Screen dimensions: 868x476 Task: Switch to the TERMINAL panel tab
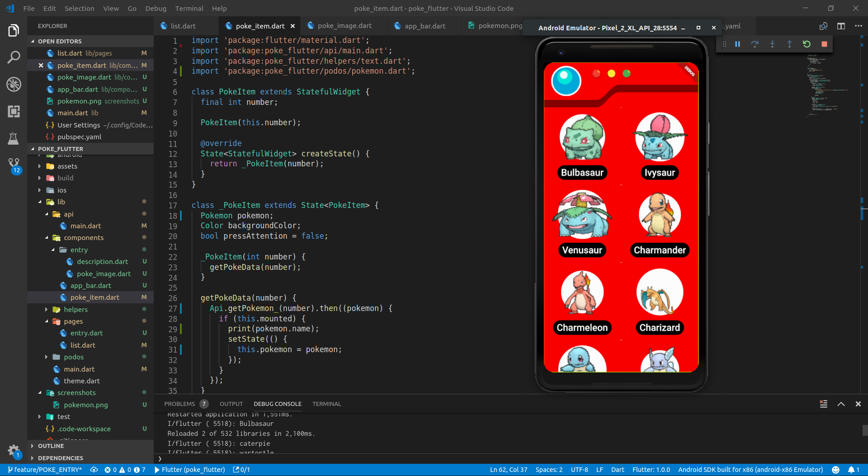pos(326,404)
